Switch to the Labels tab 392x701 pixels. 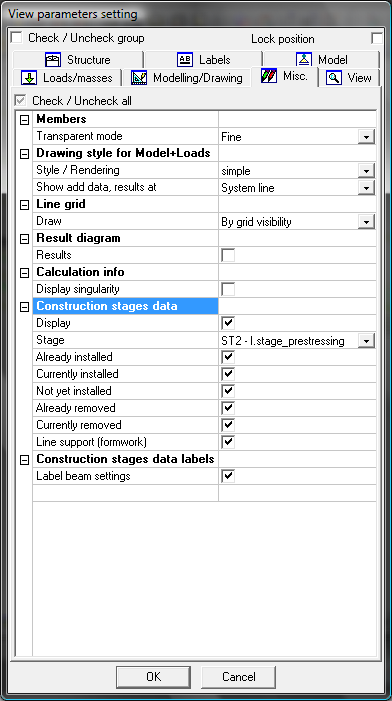click(203, 59)
